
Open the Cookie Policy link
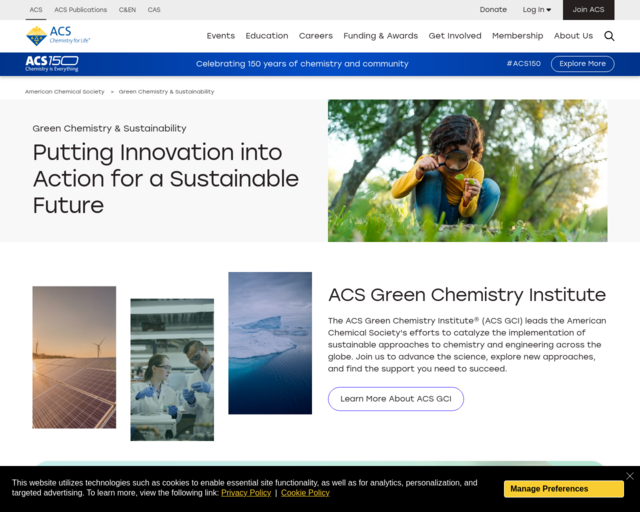point(305,493)
